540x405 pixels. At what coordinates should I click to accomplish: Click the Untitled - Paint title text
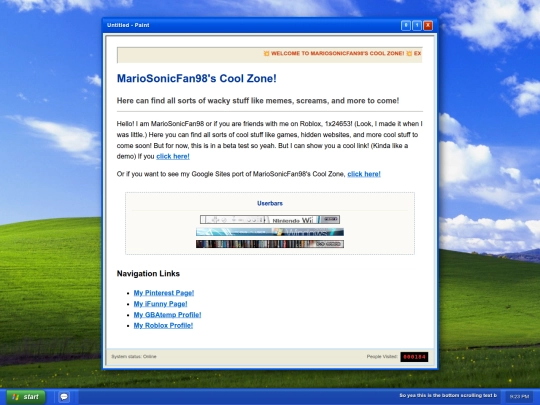point(128,25)
